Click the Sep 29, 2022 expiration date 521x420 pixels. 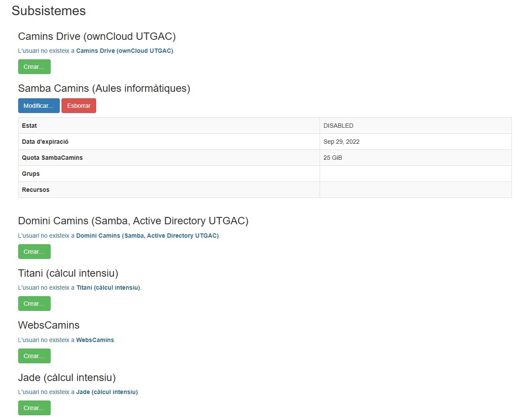(341, 142)
